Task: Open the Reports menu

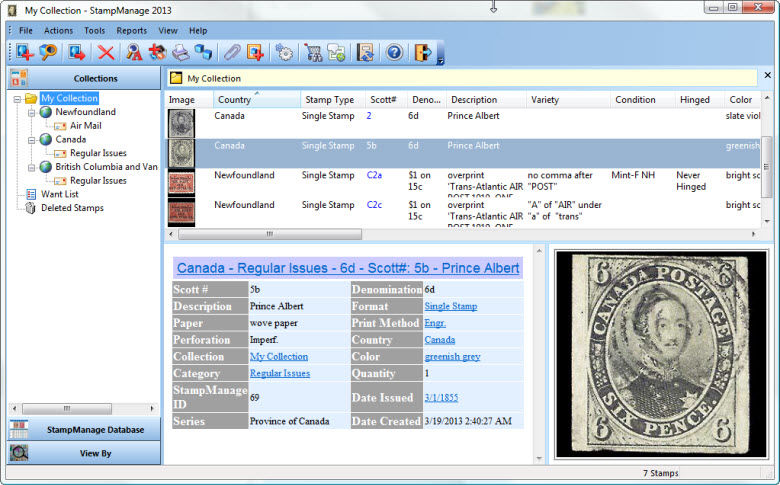Action: pos(132,30)
